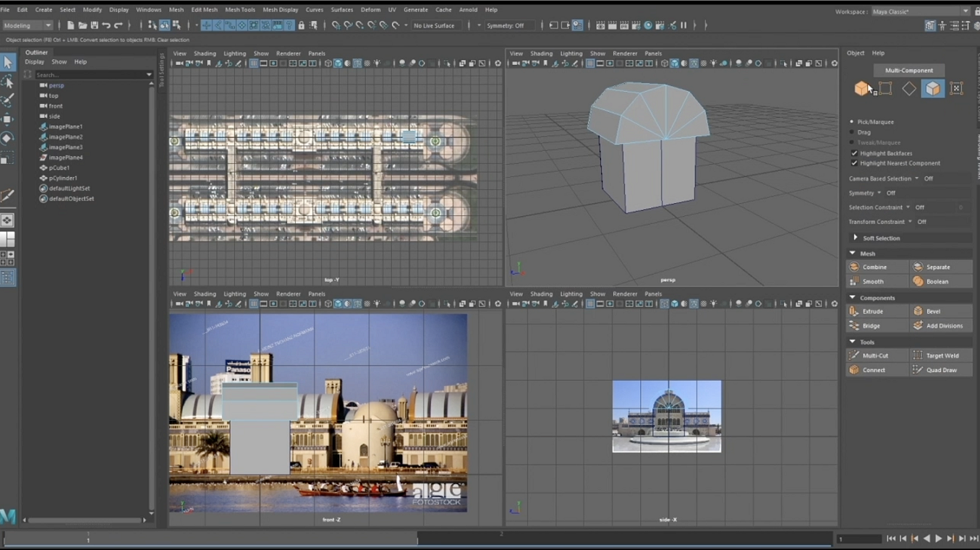980x550 pixels.
Task: Select the Boolean mesh tool
Action: [937, 282]
